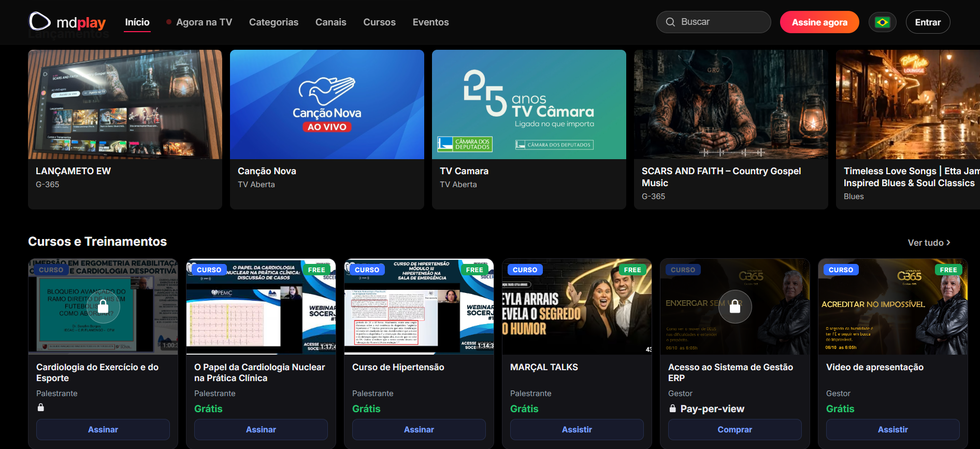Click the CURSO badge on the Video de apresentação card
The image size is (980, 449).
click(x=841, y=270)
